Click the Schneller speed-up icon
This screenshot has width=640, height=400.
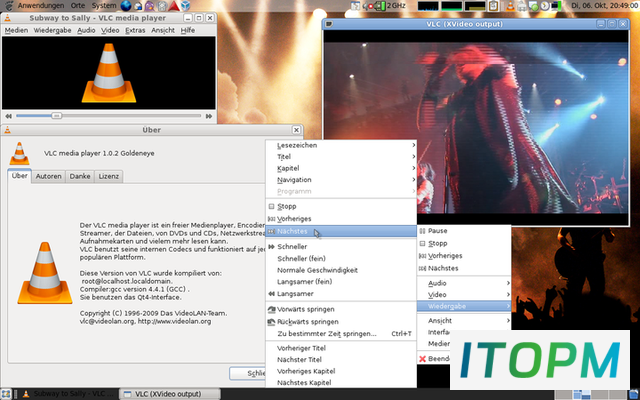[x=271, y=247]
